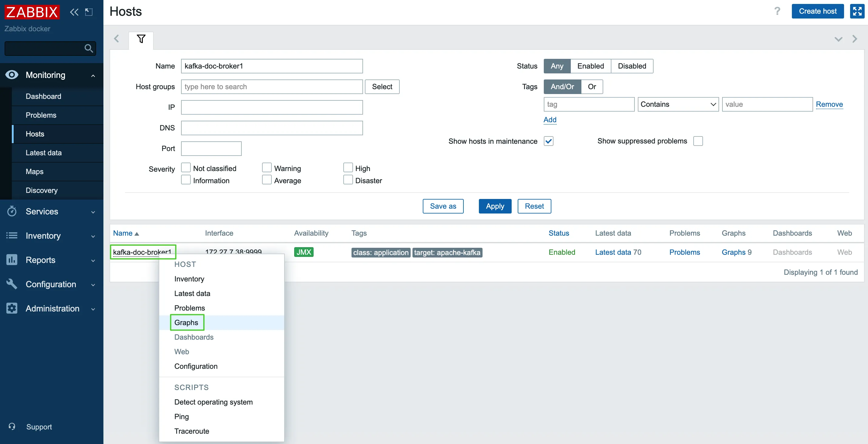Click the Host groups search field

click(271, 87)
